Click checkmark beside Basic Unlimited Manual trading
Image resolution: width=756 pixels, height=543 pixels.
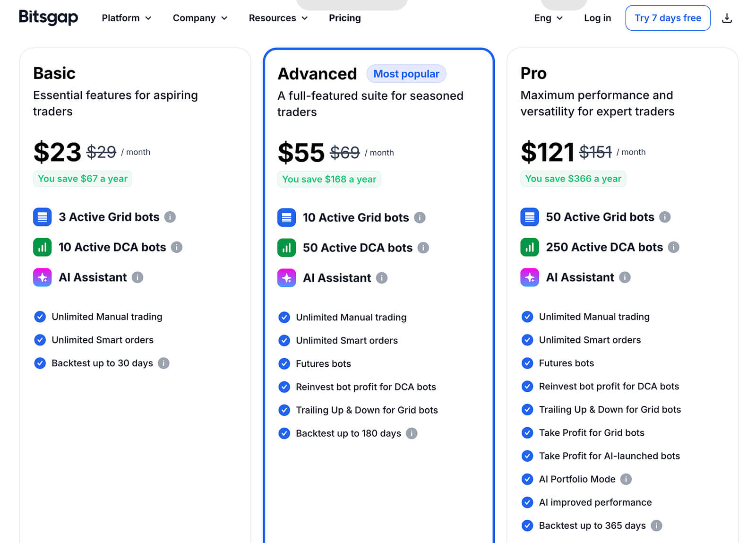pos(40,317)
